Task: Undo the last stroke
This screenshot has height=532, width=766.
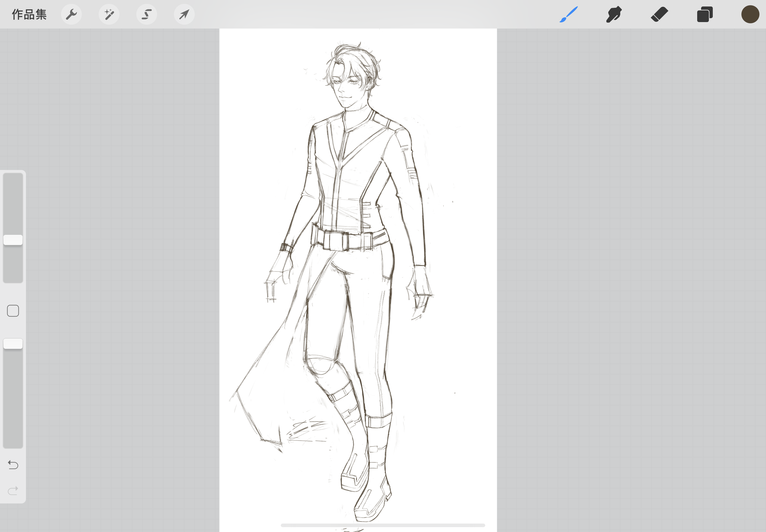Action: [x=13, y=465]
